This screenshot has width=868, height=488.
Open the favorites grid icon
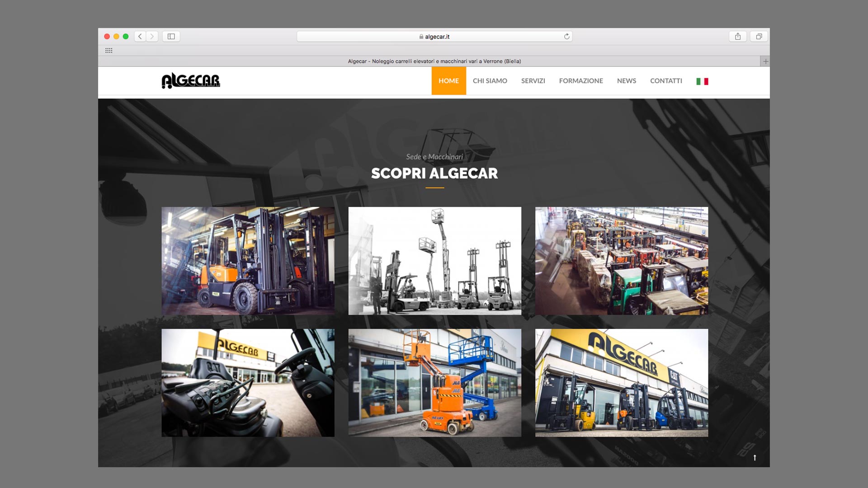pos(109,51)
